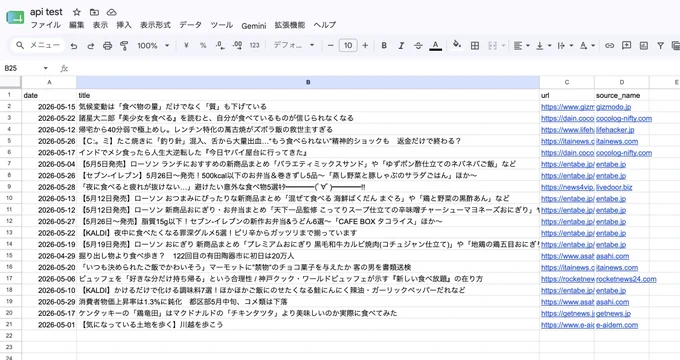Open the rocketnews24.com link in row 17
This screenshot has height=360, width=680.
click(x=626, y=279)
